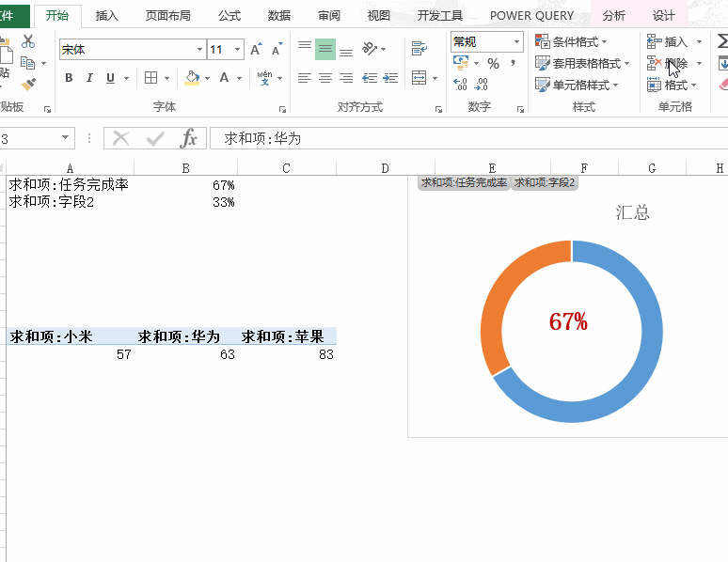
Task: Click the Increase Indent icon
Action: click(x=389, y=78)
